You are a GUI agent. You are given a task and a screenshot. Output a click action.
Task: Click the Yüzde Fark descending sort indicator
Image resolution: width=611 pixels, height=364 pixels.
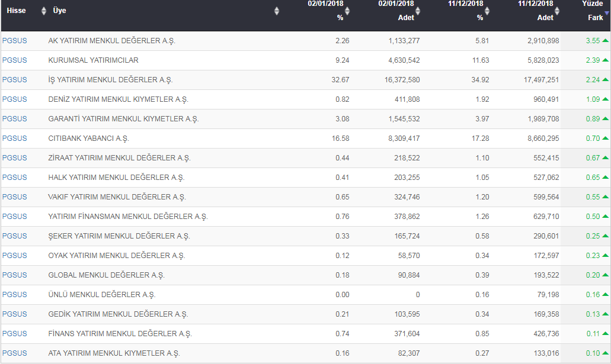607,14
